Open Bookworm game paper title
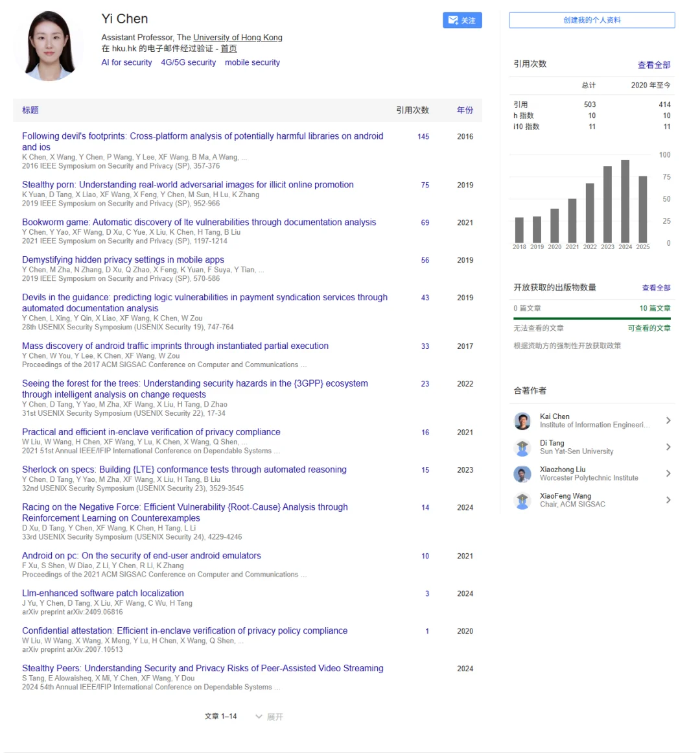Viewport: 700px width, 753px height. point(198,222)
